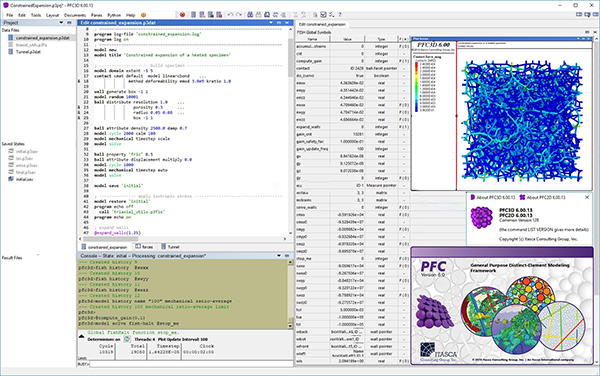The image size is (600, 376).
Task: Toggle the Edit pane float button
Action: pyautogui.click(x=279, y=23)
